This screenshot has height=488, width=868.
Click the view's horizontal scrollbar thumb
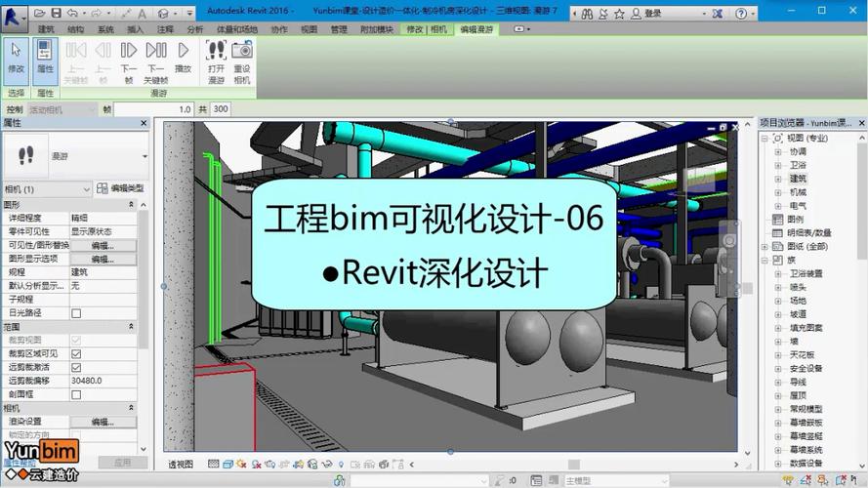point(574,465)
